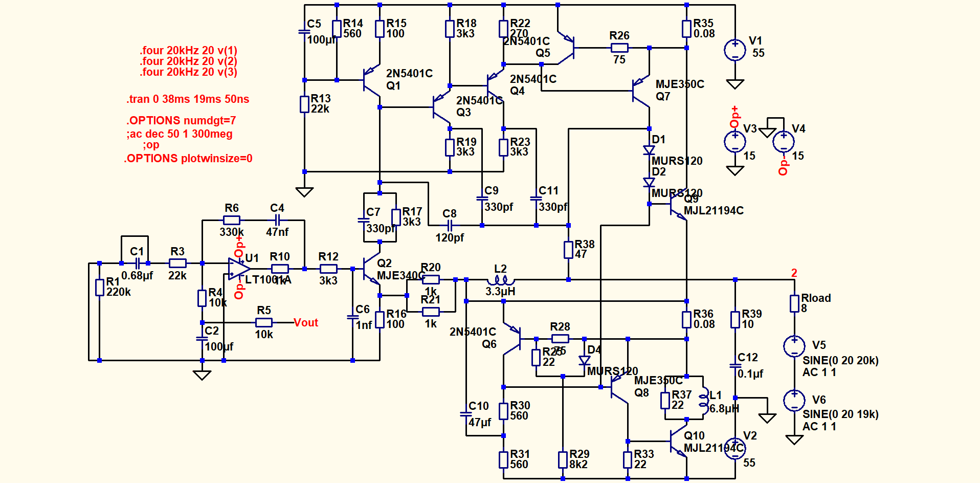Click the C12 capacitor symbol

tap(735, 365)
